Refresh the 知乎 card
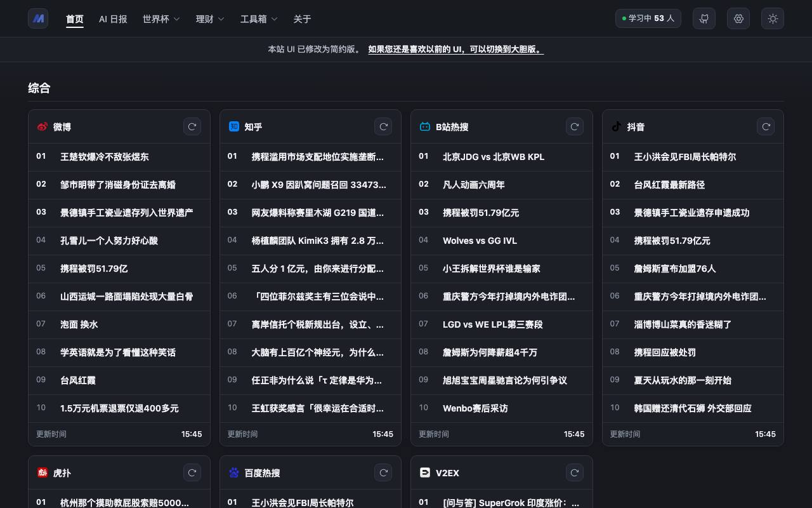 384,126
